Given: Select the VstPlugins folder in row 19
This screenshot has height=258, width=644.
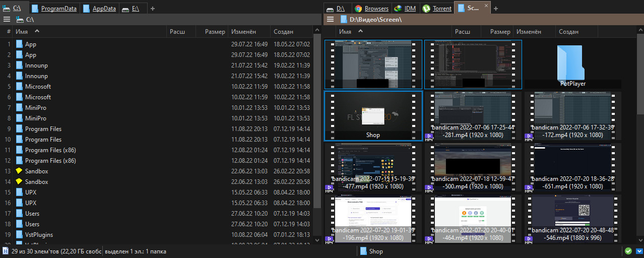Looking at the screenshot, I should tap(39, 235).
